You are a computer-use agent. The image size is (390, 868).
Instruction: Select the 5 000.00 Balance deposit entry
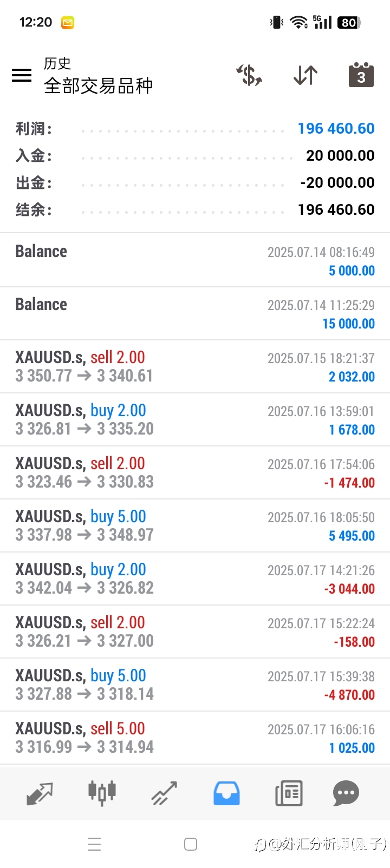195,260
